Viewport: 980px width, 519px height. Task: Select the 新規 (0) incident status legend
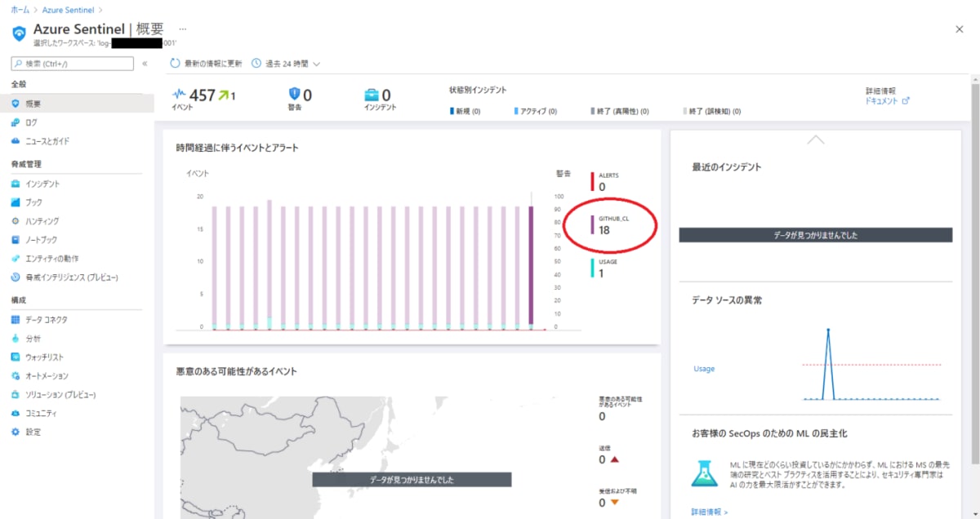465,111
